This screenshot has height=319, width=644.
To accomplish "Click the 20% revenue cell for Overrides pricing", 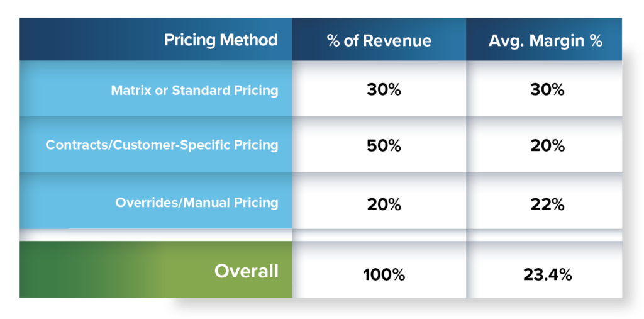I will click(379, 201).
